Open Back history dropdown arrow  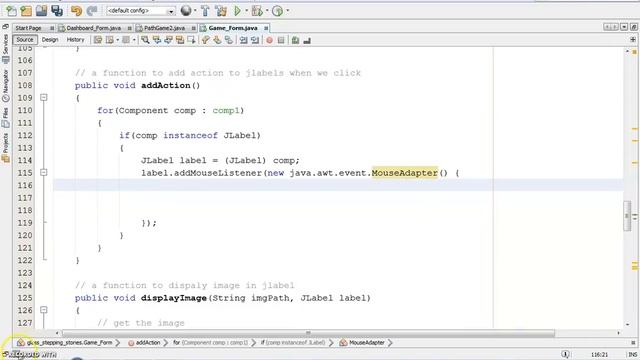point(118,40)
